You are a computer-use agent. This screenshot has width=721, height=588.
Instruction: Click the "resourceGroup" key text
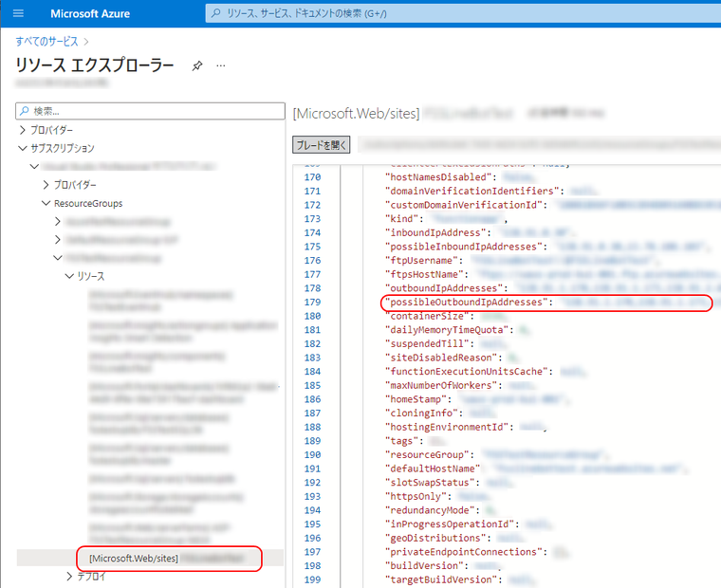pos(427,454)
